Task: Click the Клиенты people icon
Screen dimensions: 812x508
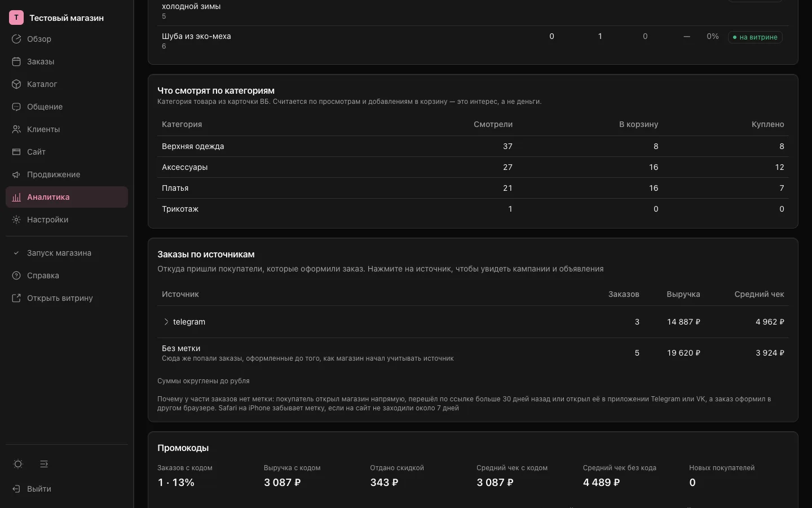Action: click(x=16, y=129)
